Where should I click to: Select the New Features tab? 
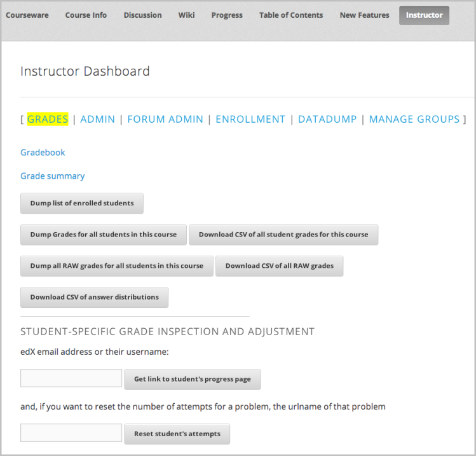(x=364, y=15)
